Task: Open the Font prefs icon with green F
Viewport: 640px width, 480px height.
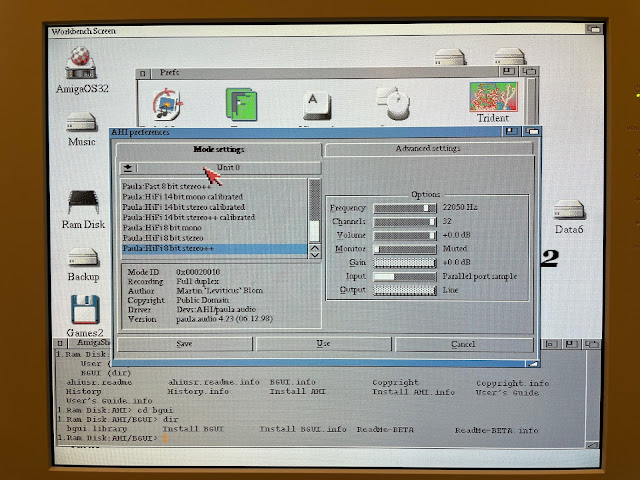Action: coord(241,104)
